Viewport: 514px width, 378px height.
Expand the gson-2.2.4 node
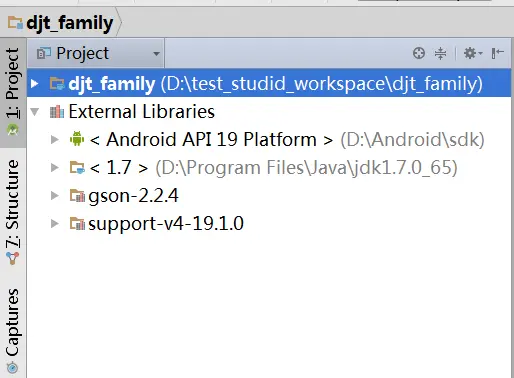(x=54, y=195)
